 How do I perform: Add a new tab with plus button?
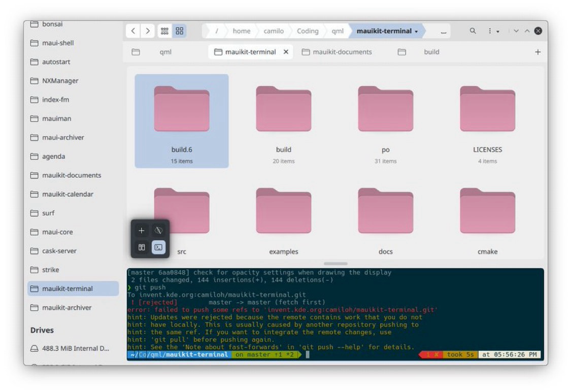538,52
